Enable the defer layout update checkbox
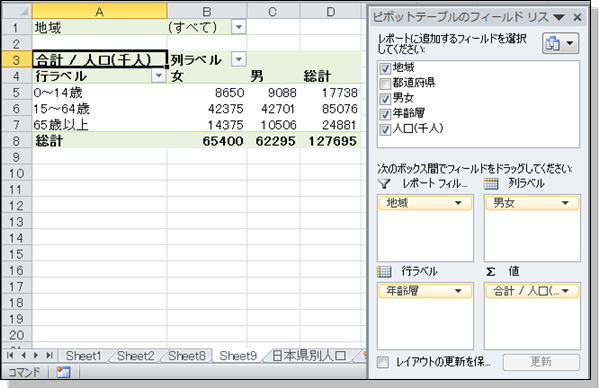The width and height of the screenshot is (599, 388). pos(383,362)
